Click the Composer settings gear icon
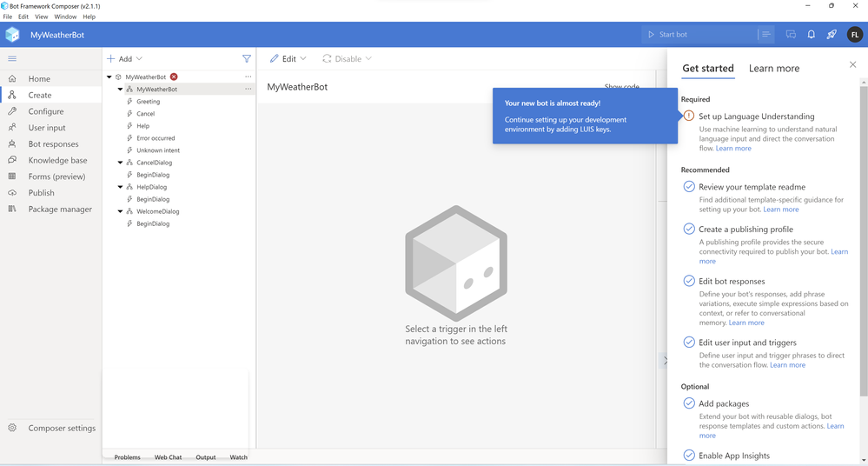Viewport: 868px width, 466px height. click(x=12, y=428)
